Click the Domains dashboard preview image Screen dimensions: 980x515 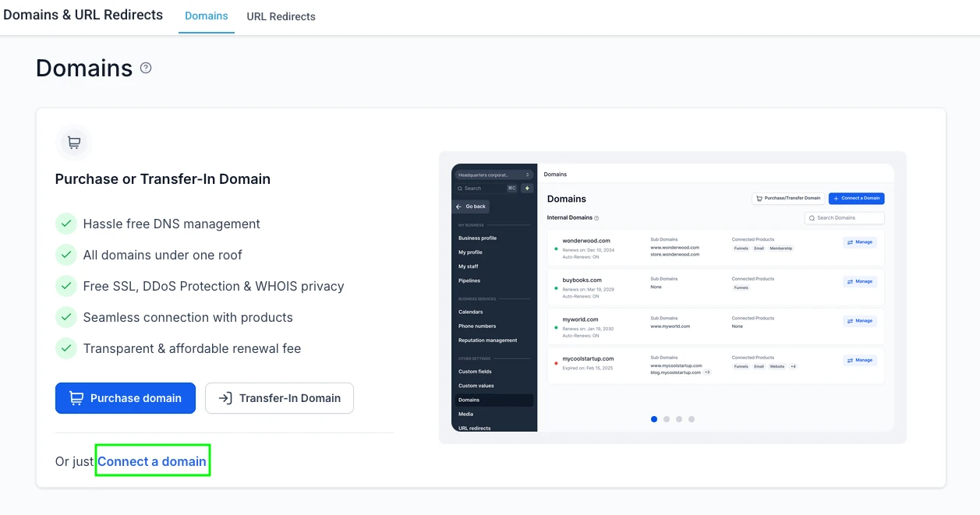point(673,297)
